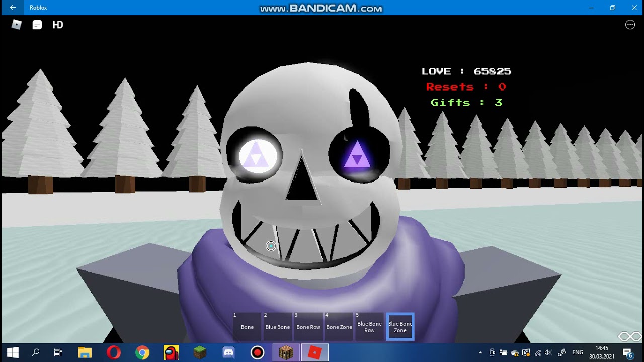Open Bandicam recorder taskbar icon
The image size is (644, 362).
(258, 353)
